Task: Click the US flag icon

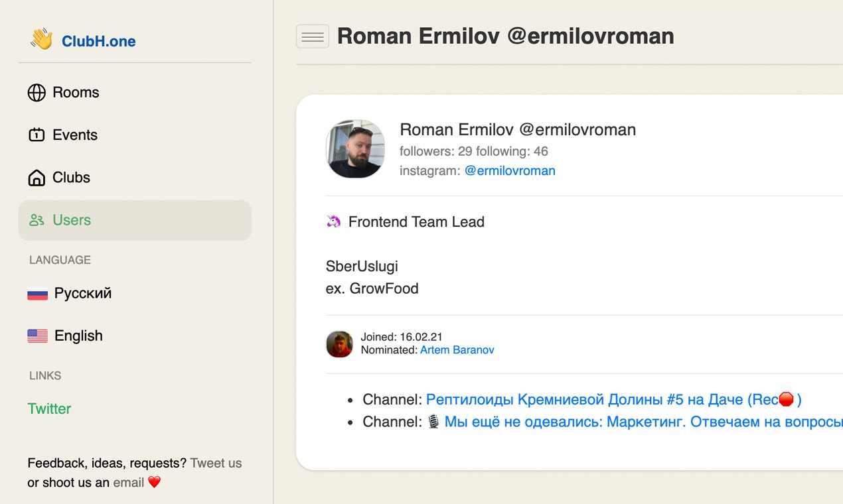Action: (37, 336)
